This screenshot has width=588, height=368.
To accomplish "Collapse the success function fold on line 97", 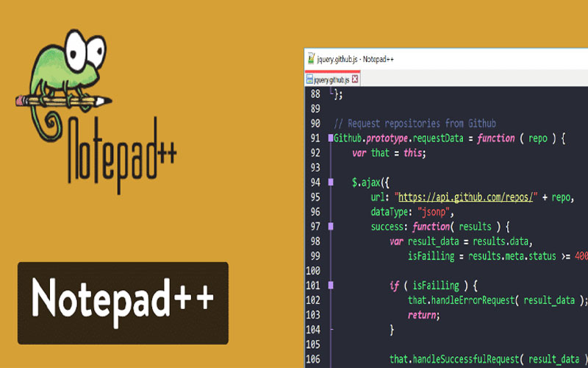I will pyautogui.click(x=331, y=226).
